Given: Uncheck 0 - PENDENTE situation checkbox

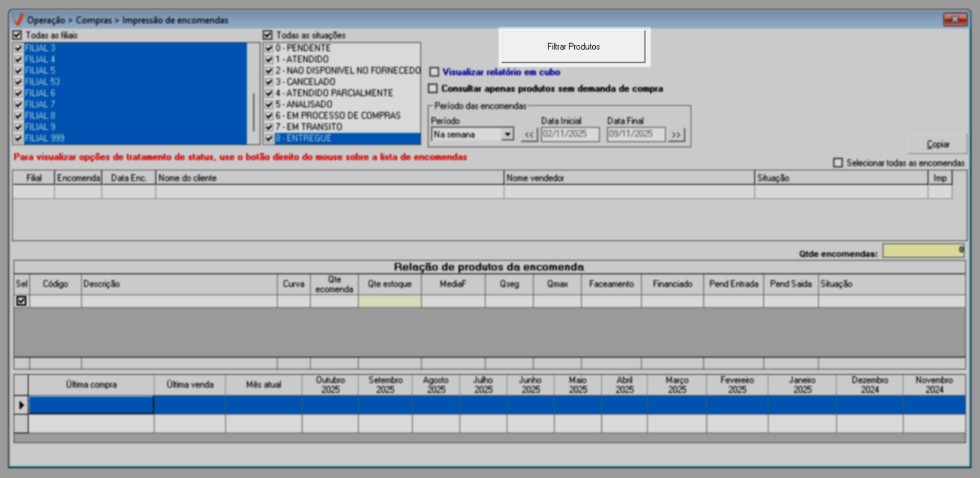Looking at the screenshot, I should [269, 48].
